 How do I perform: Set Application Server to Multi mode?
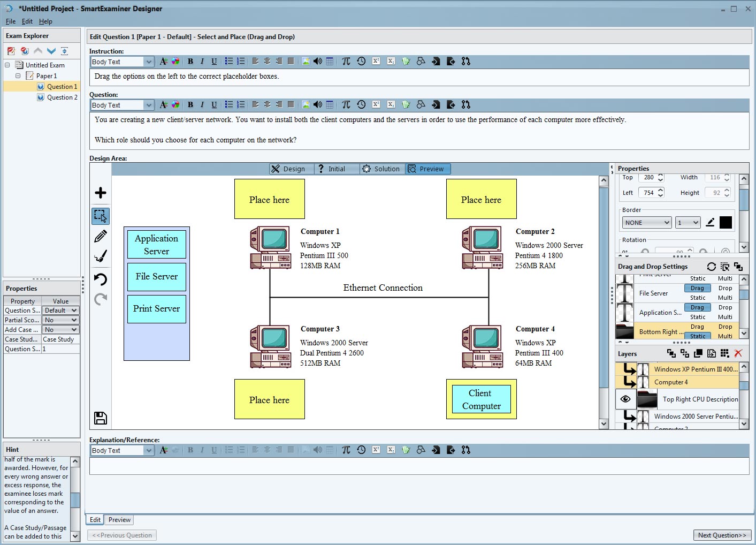click(x=725, y=317)
